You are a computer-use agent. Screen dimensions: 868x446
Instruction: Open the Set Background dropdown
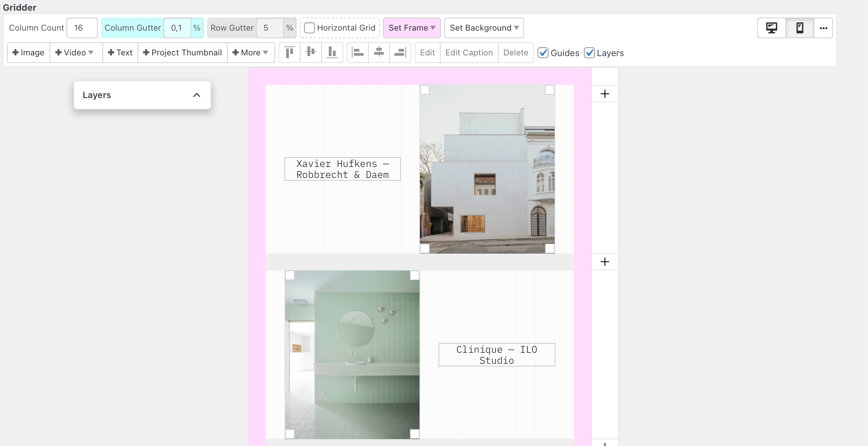point(484,28)
